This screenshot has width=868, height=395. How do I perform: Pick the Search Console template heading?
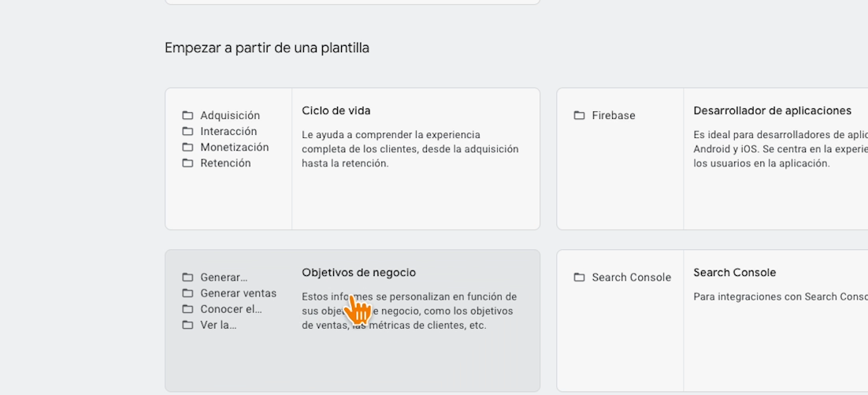[734, 272]
